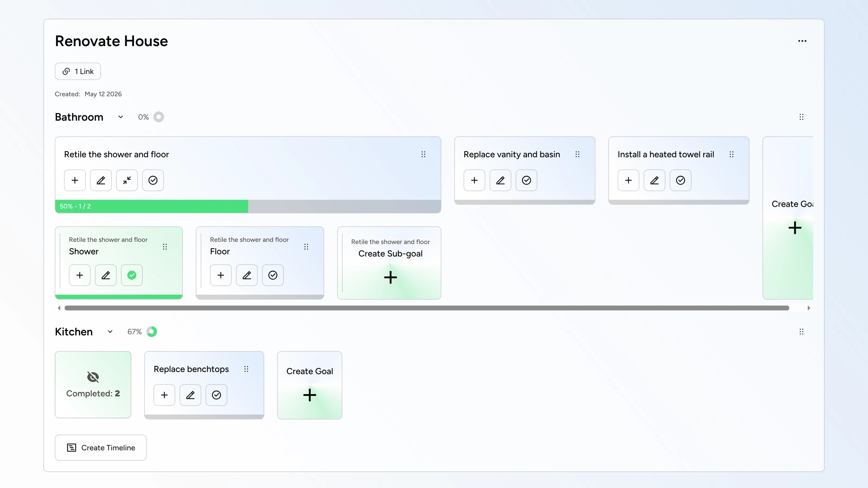Edit the Replace benchtops goal
The image size is (868, 488).
click(190, 395)
